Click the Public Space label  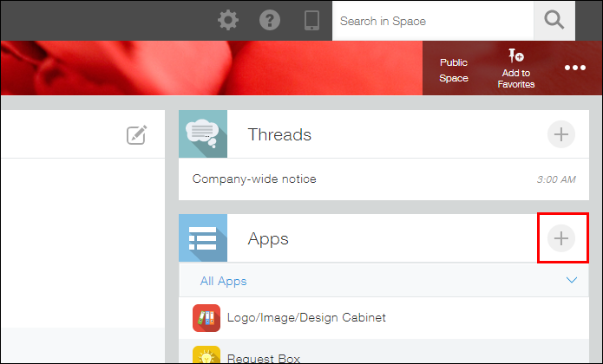click(454, 69)
